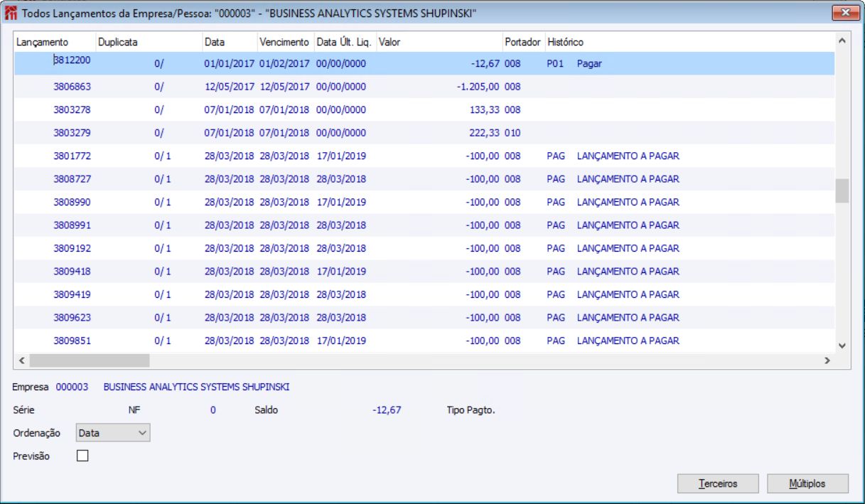Open the Ordenação dropdown set to Data

[113, 432]
